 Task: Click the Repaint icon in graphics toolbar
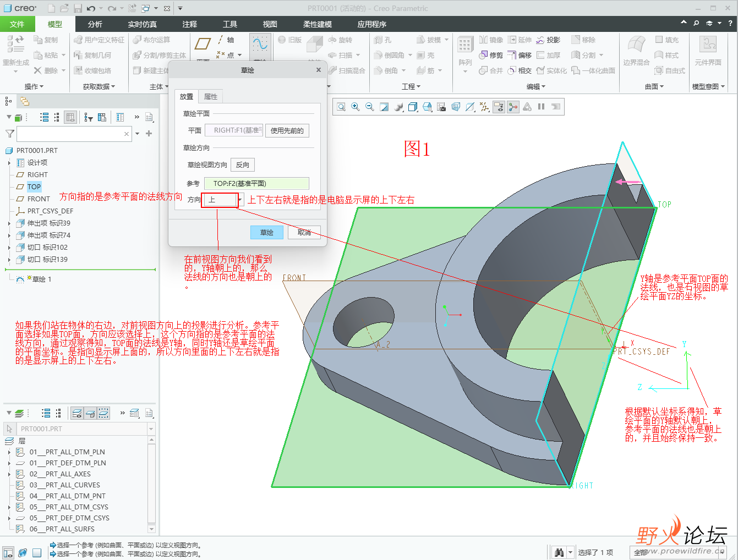click(384, 107)
